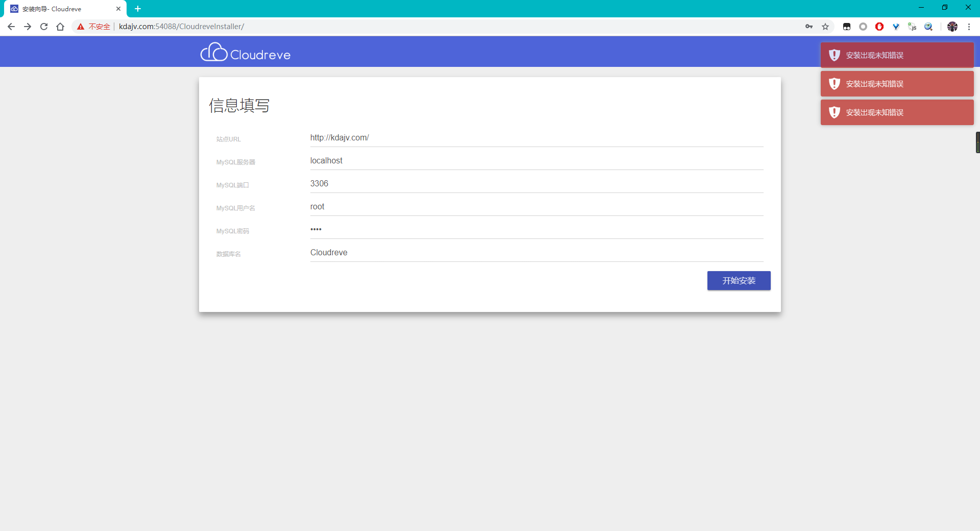Go back to previous page
980x531 pixels.
pyautogui.click(x=11, y=27)
